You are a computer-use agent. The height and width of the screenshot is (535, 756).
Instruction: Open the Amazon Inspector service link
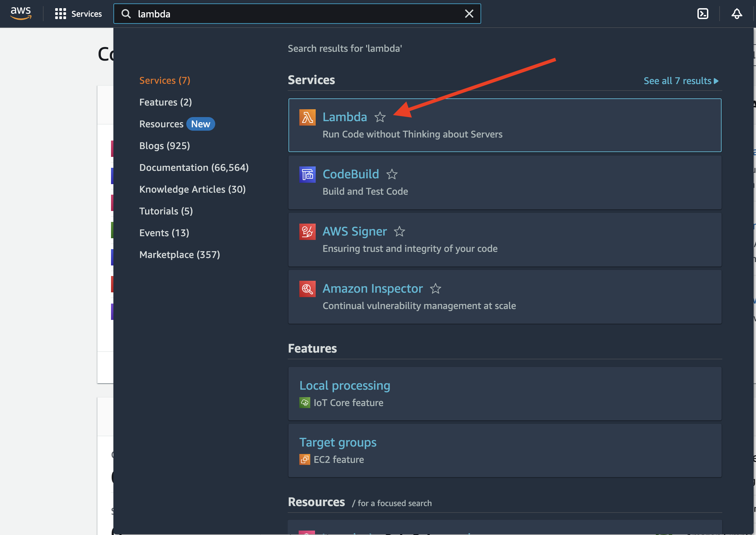(373, 289)
